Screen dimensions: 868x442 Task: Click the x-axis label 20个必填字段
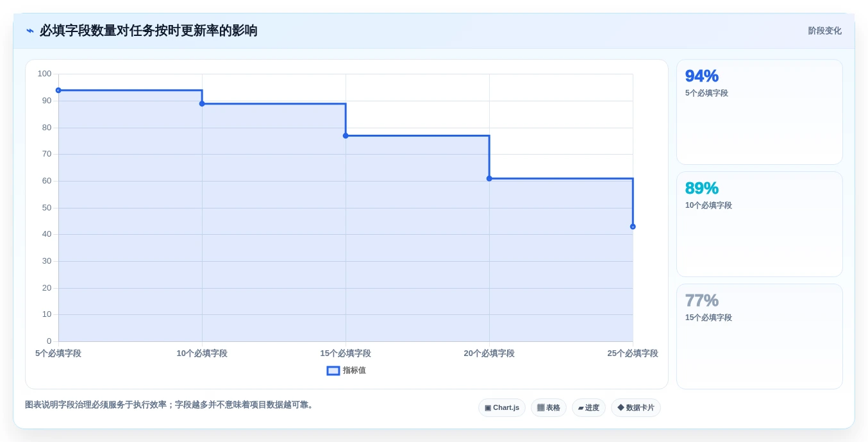click(489, 353)
